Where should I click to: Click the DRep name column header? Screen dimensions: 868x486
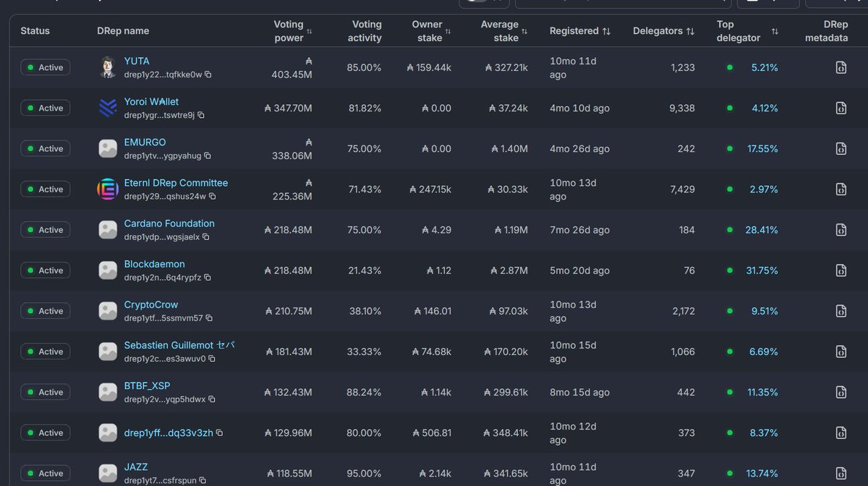[x=123, y=31]
